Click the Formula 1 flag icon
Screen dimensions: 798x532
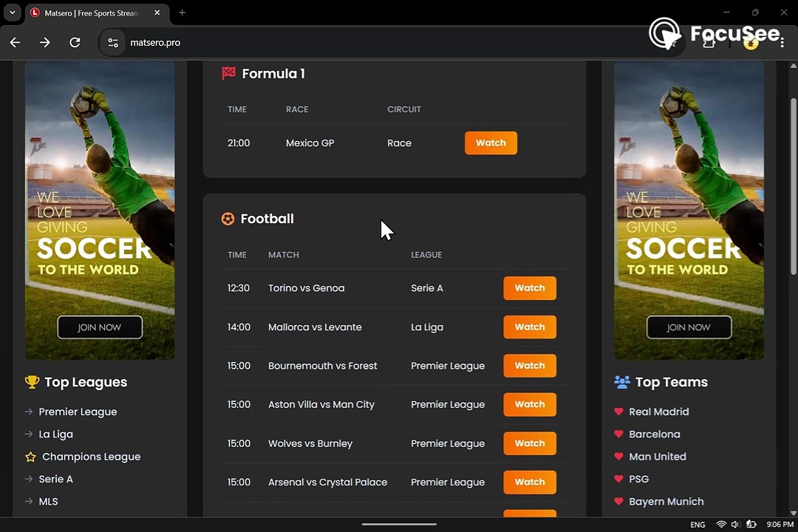[x=228, y=73]
